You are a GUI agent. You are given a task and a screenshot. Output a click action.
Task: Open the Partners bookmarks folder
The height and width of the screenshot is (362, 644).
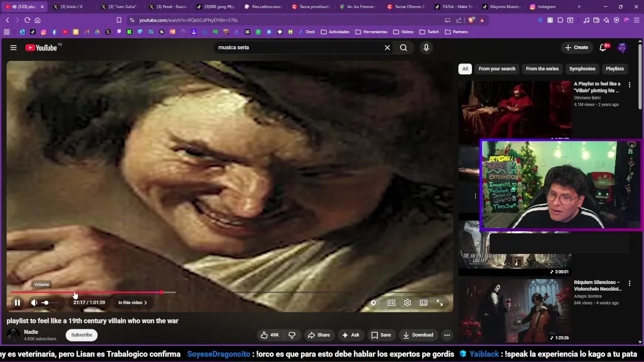click(456, 32)
